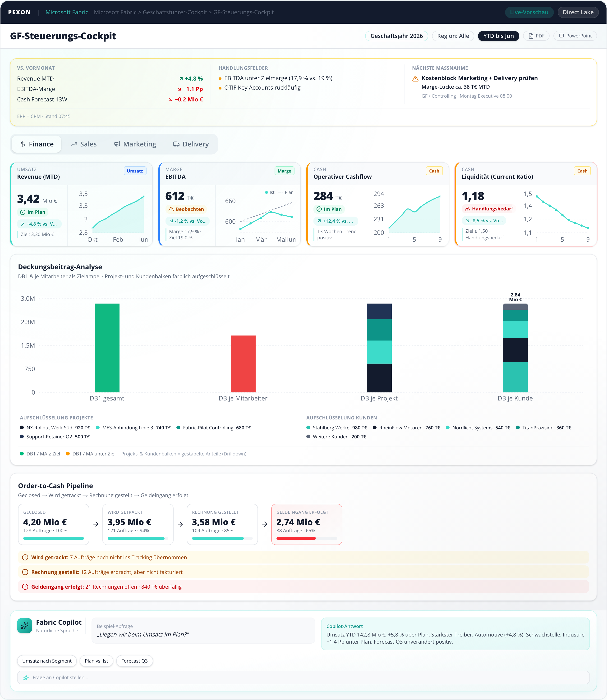Click the NX-Rollout Werk Süd legend dot
This screenshot has width=607, height=700.
click(x=22, y=427)
